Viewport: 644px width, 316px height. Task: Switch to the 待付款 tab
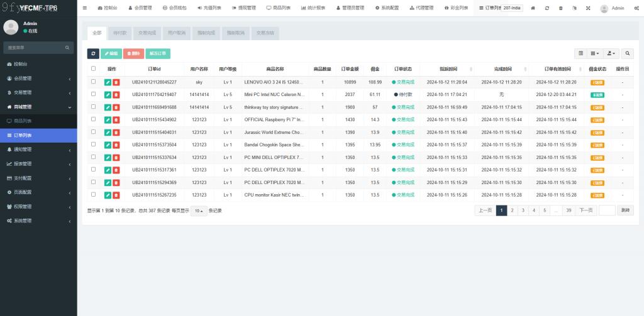pyautogui.click(x=119, y=33)
